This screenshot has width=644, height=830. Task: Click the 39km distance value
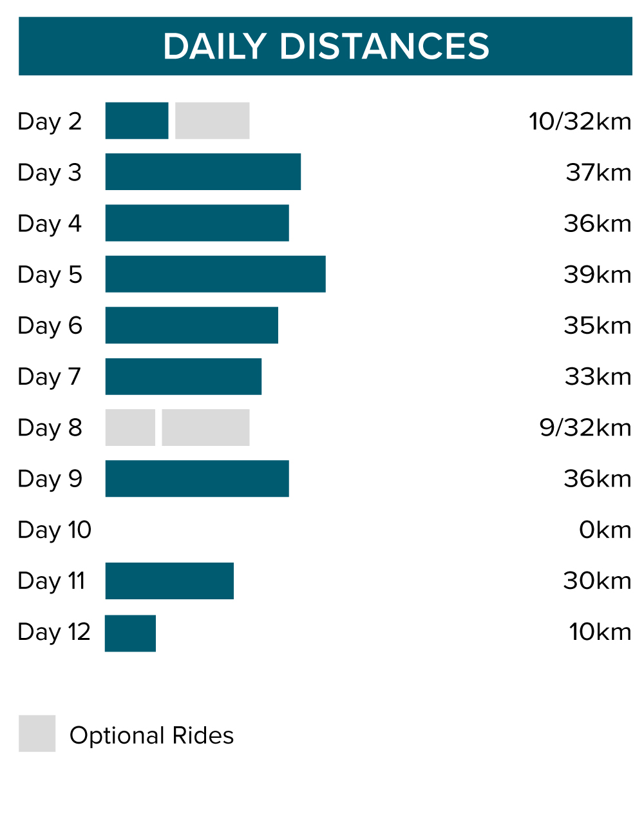coord(597,275)
